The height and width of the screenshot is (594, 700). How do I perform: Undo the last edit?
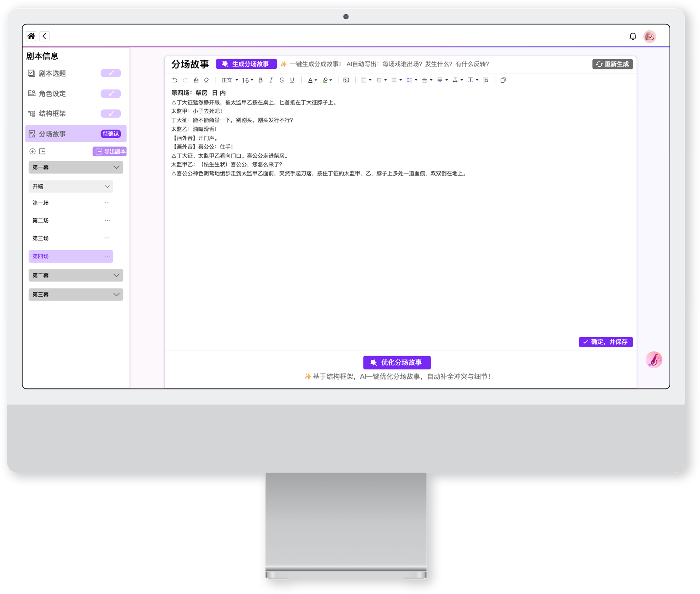[x=174, y=80]
